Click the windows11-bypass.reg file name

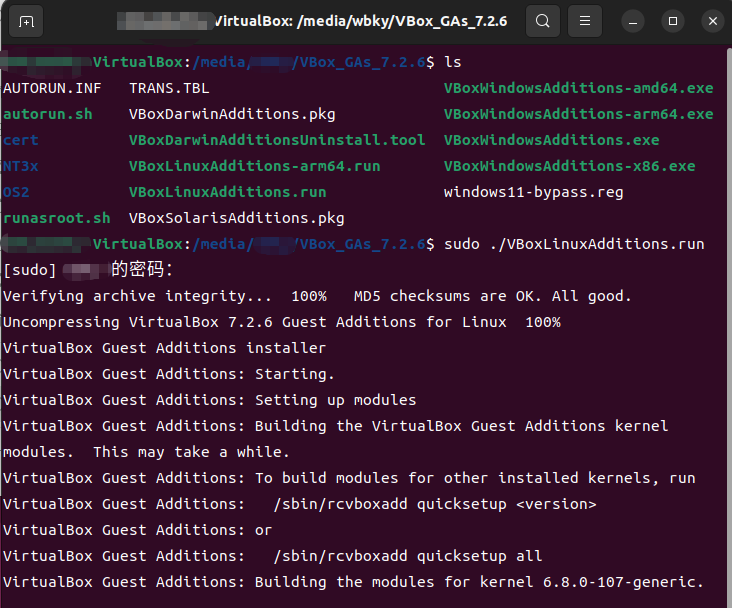point(534,192)
